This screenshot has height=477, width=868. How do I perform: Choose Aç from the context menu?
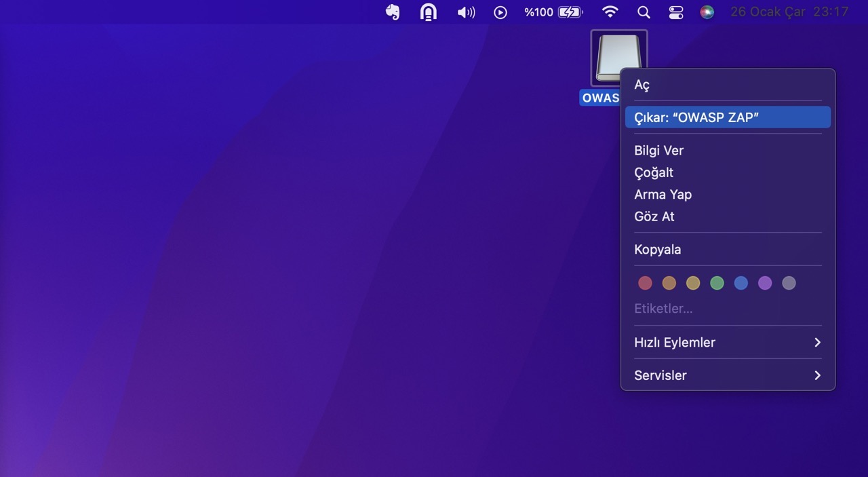click(728, 85)
